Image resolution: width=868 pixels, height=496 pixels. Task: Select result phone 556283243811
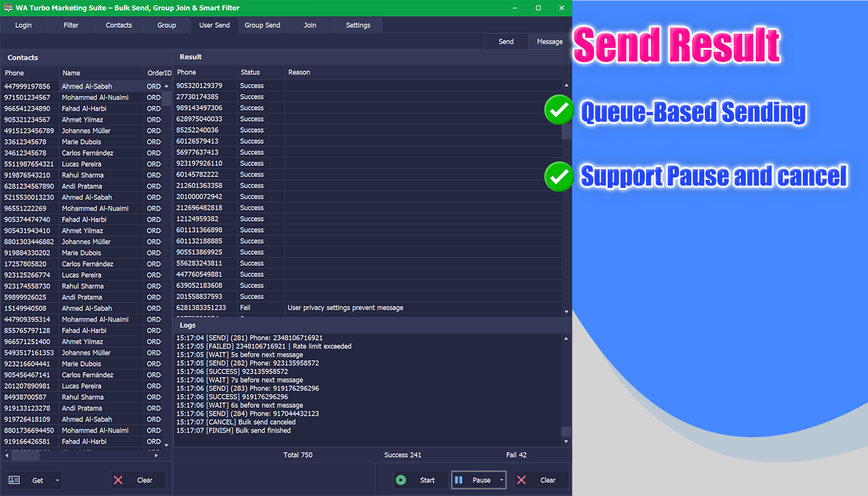click(x=199, y=263)
